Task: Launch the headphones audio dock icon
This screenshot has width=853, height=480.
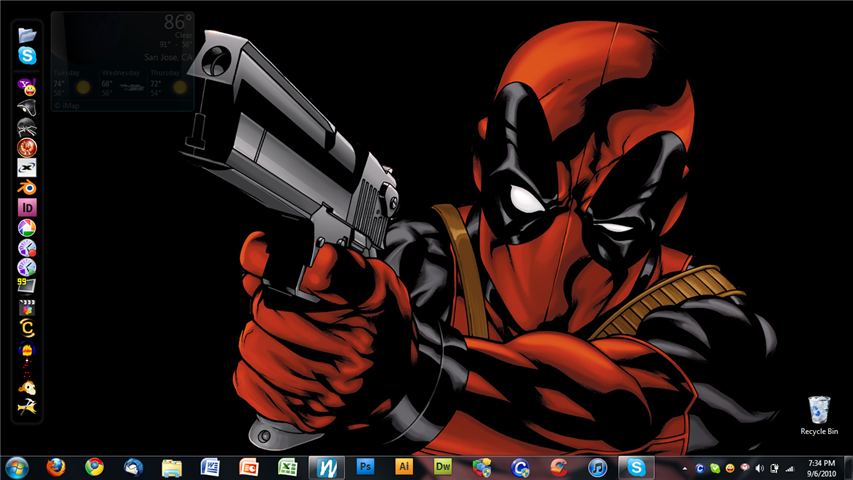Action: [27, 349]
